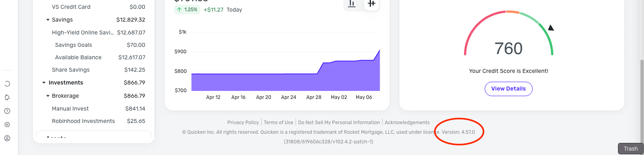
Task: Open the Terms of Use link
Action: 278,123
